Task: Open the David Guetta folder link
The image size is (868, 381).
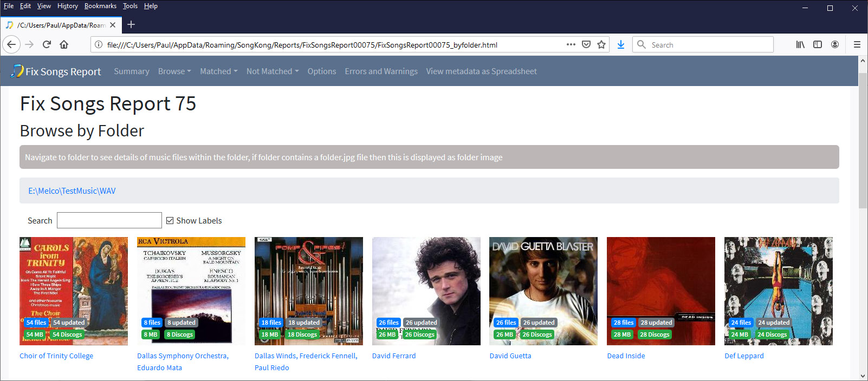Action: pyautogui.click(x=510, y=356)
